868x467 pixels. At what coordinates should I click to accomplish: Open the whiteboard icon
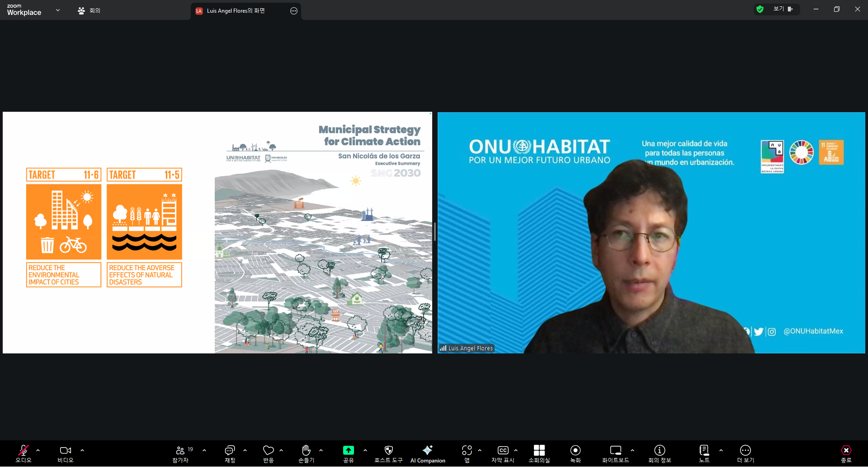[x=616, y=450]
